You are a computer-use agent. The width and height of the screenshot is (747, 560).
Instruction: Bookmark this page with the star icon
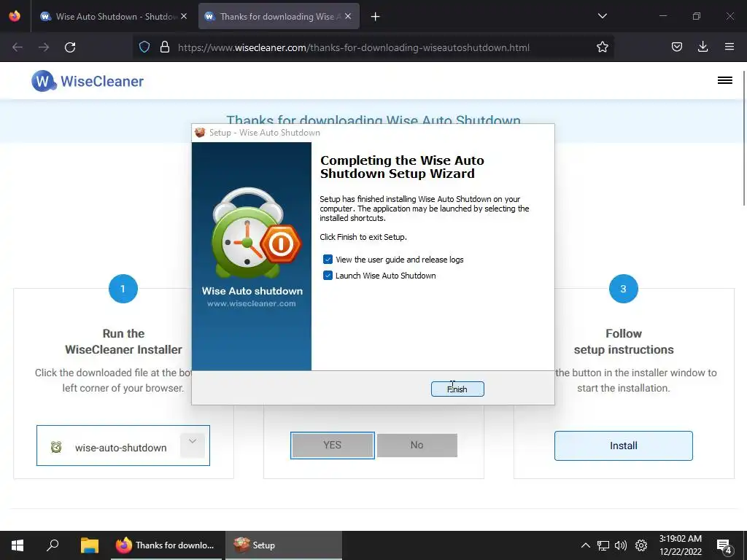(x=602, y=47)
